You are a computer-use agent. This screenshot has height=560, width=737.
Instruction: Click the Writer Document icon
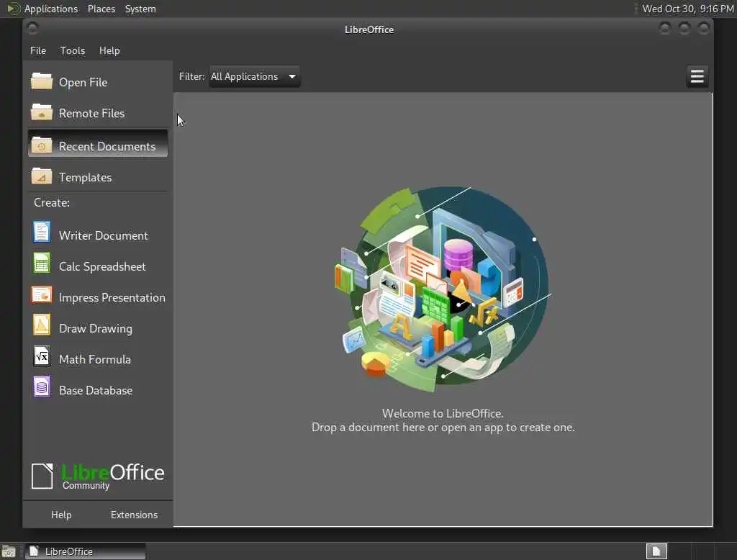tap(41, 232)
